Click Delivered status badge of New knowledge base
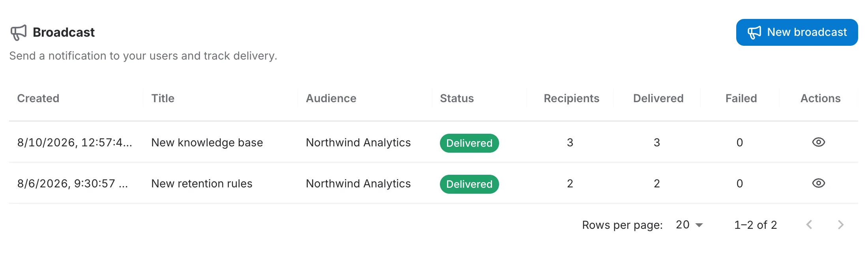868x258 pixels. pos(470,143)
